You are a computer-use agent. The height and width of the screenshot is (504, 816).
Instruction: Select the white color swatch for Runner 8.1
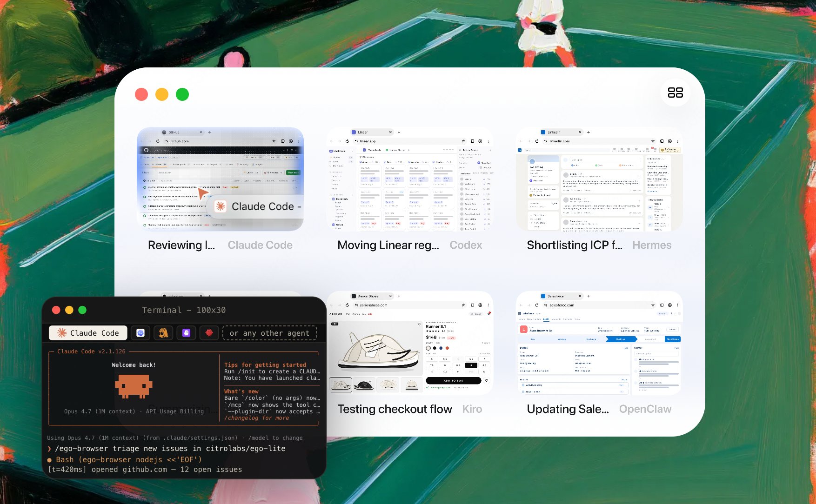[x=428, y=348]
